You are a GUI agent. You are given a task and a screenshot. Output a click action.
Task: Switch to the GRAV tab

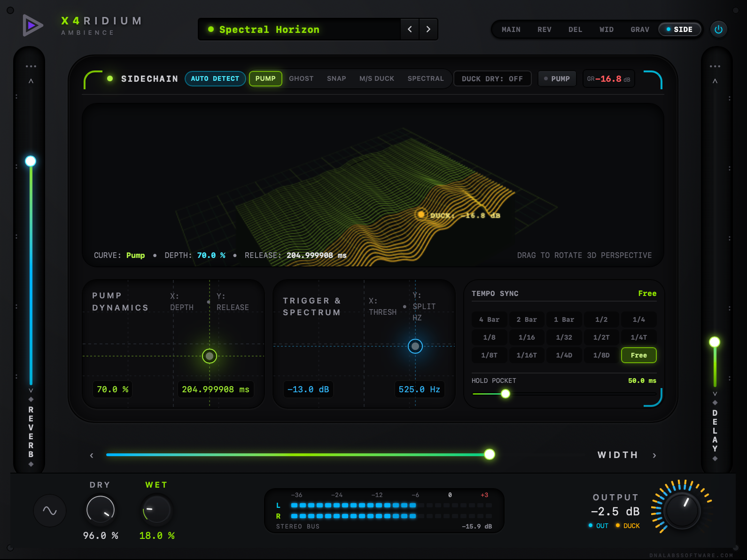pyautogui.click(x=640, y=29)
